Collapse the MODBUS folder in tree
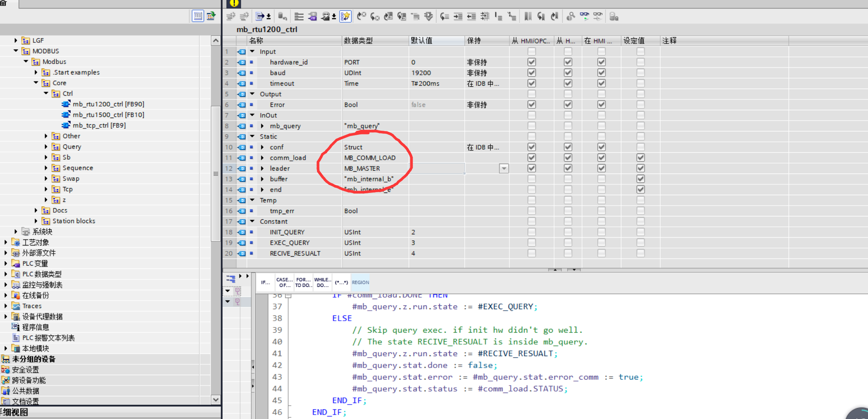This screenshot has height=419, width=868. click(x=16, y=51)
